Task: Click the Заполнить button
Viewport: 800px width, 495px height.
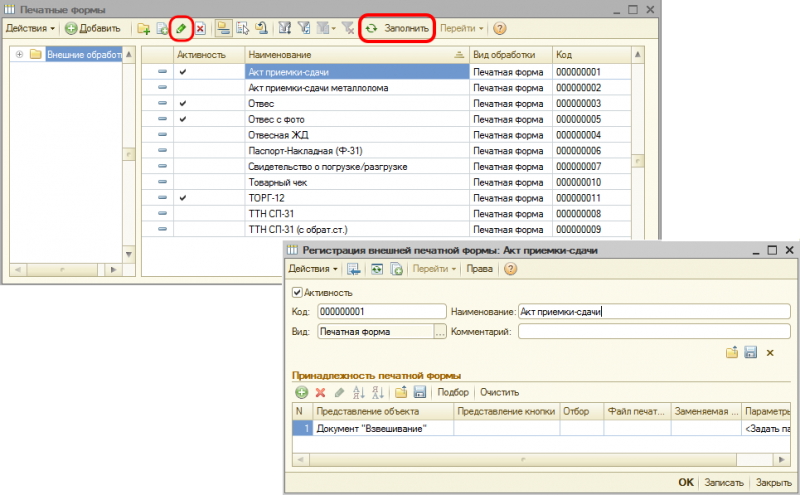Action: click(397, 29)
